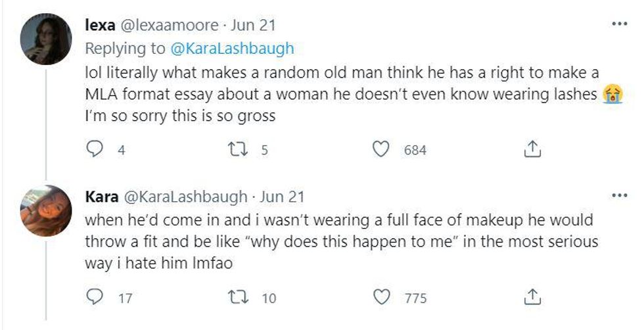This screenshot has width=644, height=330.
Task: Open Kara's profile picture
Action: (46, 209)
